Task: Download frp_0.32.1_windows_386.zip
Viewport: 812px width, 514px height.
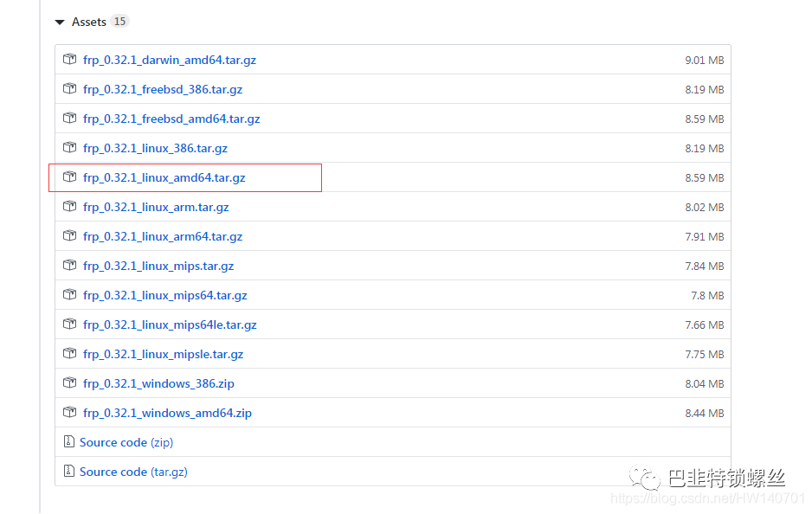Action: click(x=158, y=384)
